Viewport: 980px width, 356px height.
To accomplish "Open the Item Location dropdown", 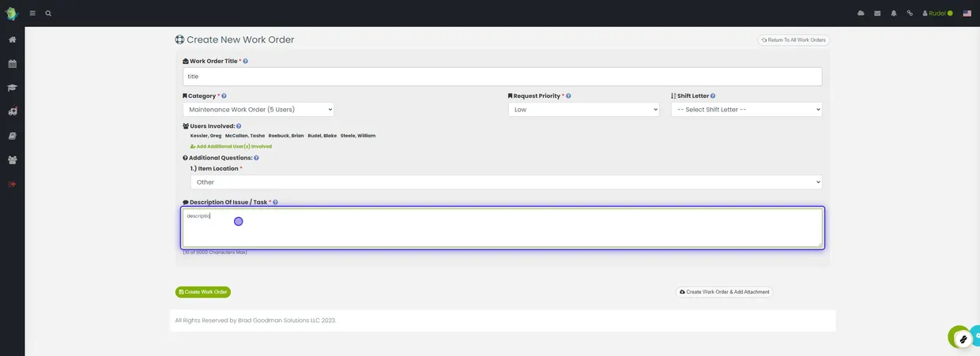I will (x=506, y=182).
